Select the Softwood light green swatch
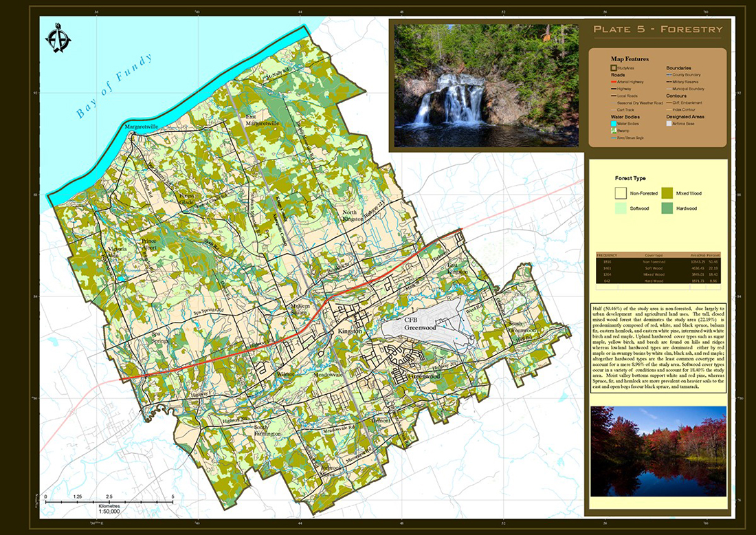The width and height of the screenshot is (756, 535). click(621, 208)
